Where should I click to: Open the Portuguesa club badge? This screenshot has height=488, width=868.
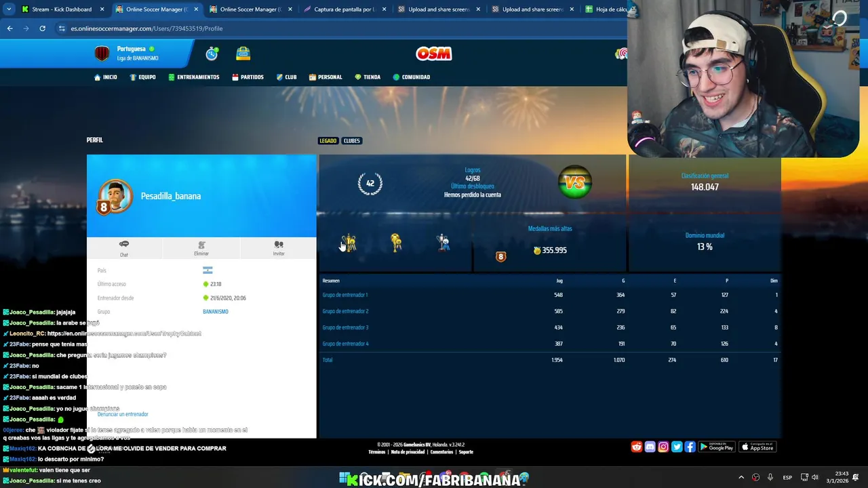(102, 54)
